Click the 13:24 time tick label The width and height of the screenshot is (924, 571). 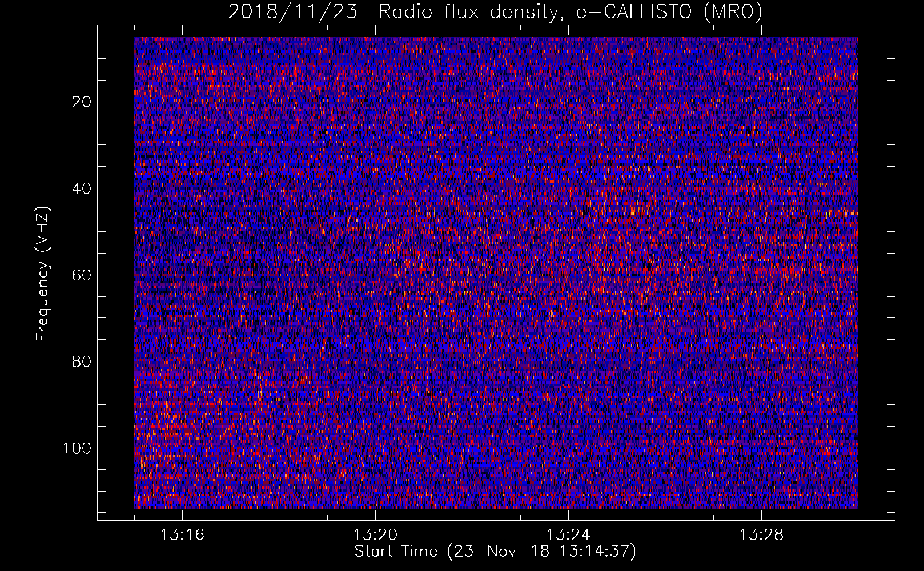click(x=568, y=535)
